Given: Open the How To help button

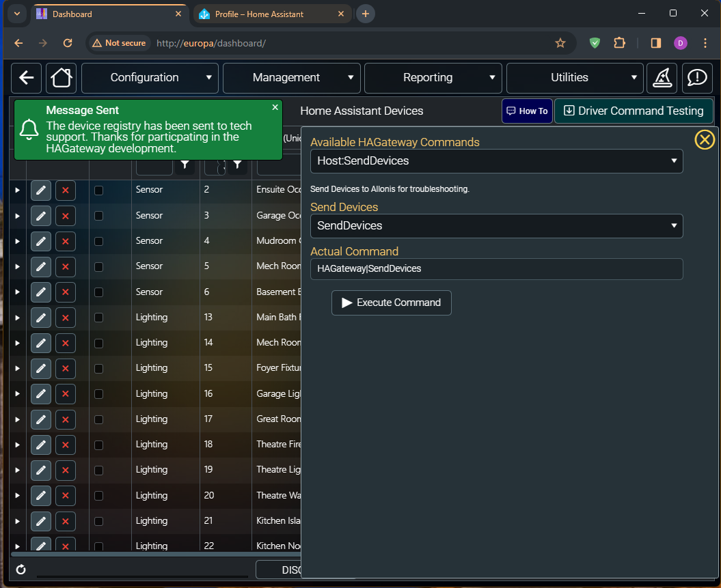Looking at the screenshot, I should [527, 111].
